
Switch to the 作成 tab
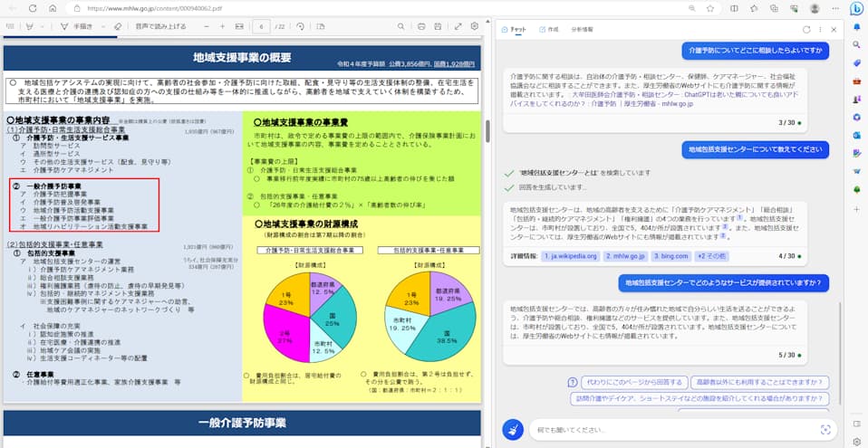548,29
